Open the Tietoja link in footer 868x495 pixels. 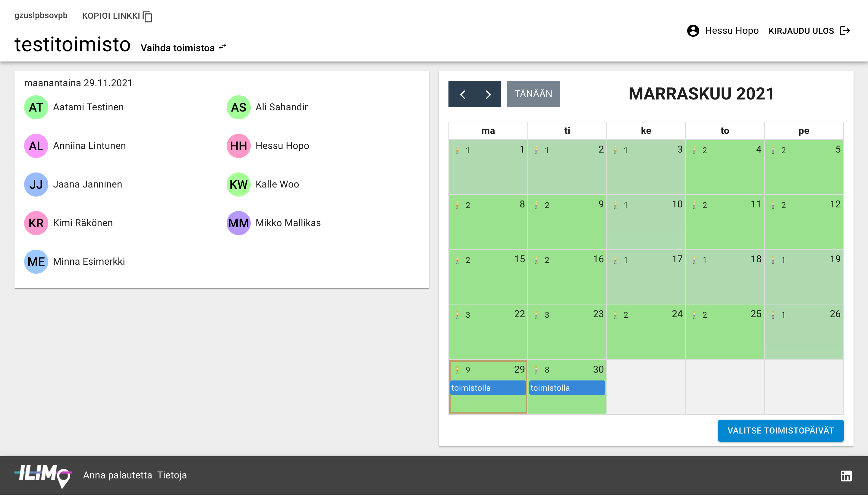point(172,475)
